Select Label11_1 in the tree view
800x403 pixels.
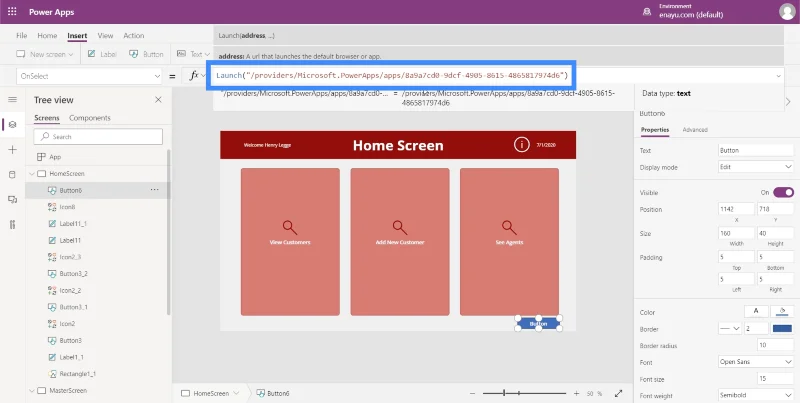73,223
